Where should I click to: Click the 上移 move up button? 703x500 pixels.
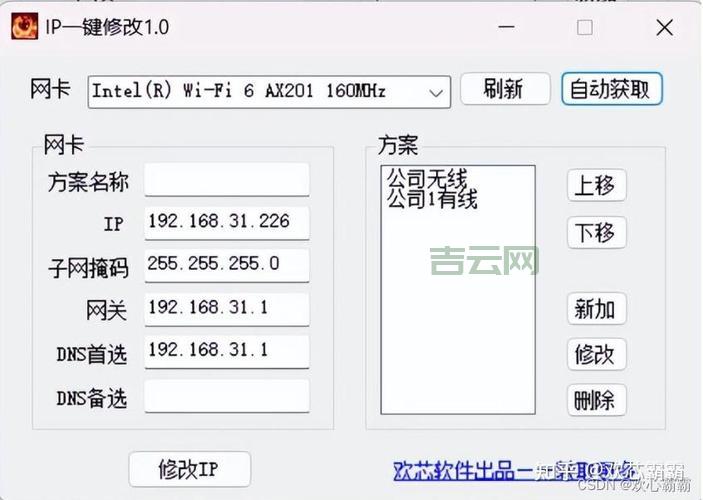(x=596, y=185)
